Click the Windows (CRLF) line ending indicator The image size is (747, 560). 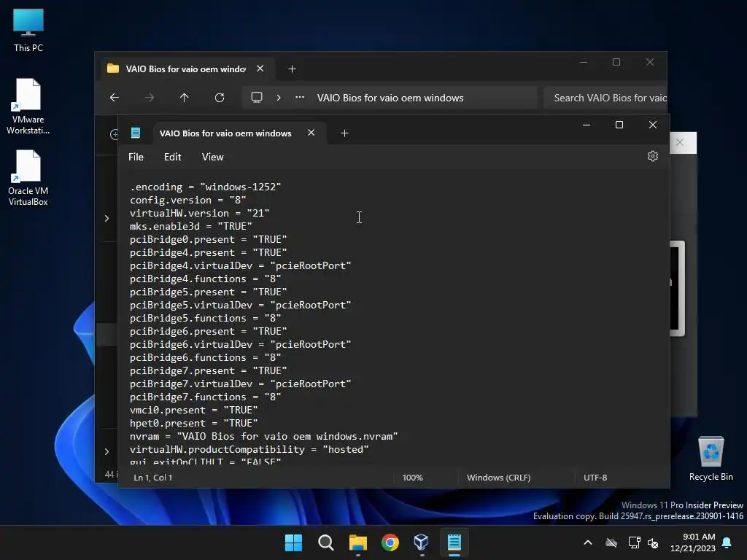498,477
